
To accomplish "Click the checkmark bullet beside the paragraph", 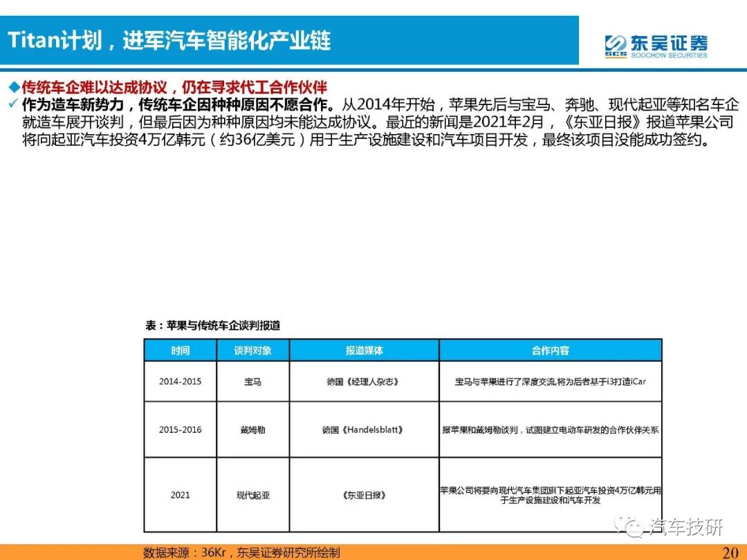I will pos(13,103).
